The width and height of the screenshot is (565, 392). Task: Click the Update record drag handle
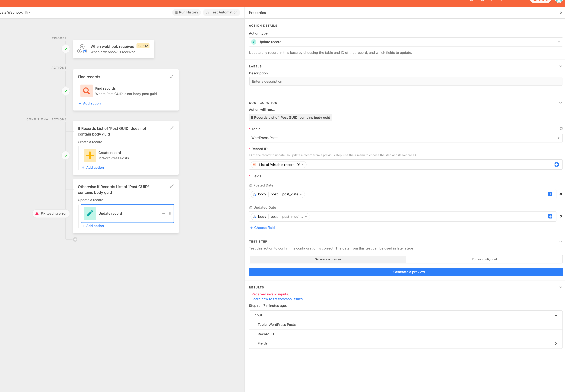[170, 213]
